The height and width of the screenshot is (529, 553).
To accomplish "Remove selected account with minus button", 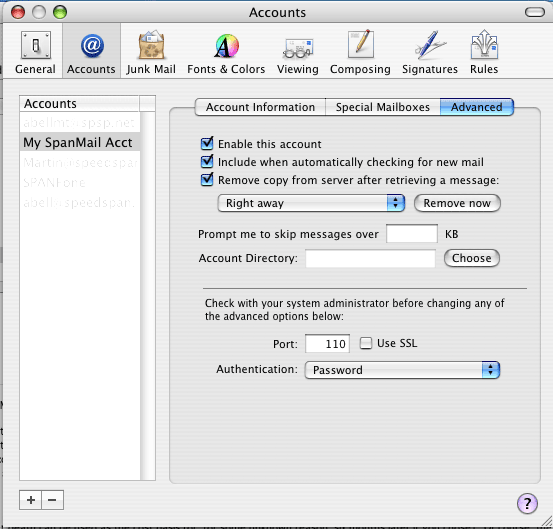I will pyautogui.click(x=53, y=500).
